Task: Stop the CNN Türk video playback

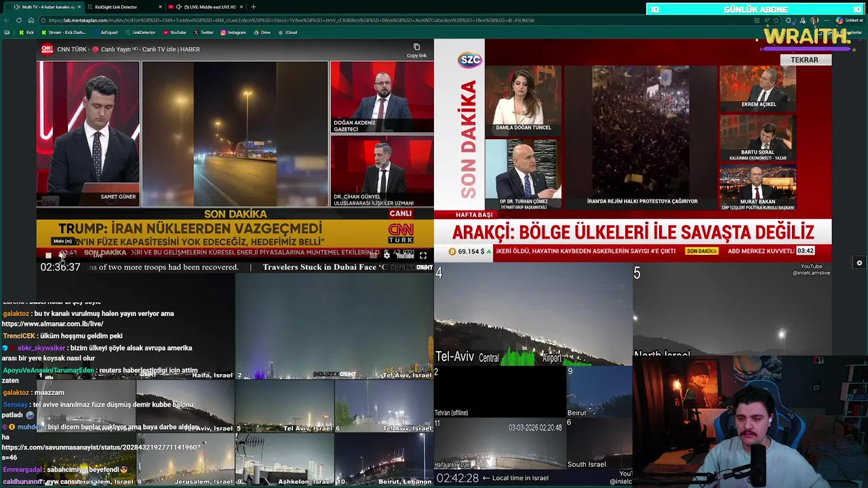Action: coord(48,256)
